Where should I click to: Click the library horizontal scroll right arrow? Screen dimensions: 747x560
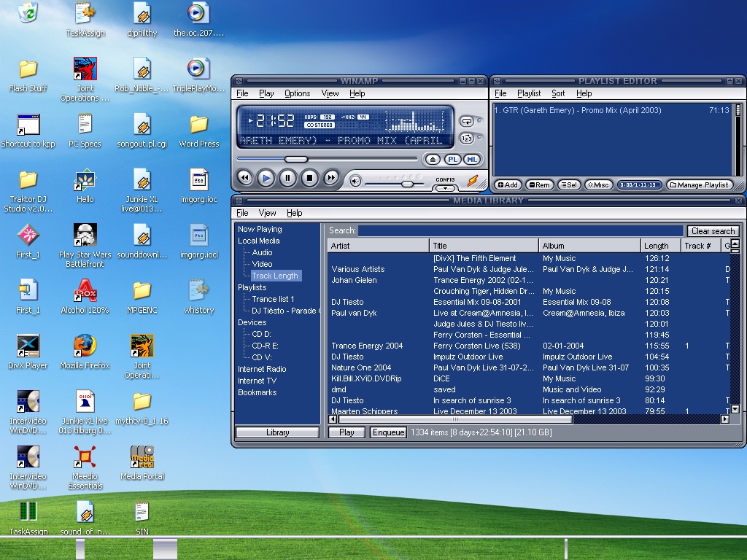click(x=724, y=419)
